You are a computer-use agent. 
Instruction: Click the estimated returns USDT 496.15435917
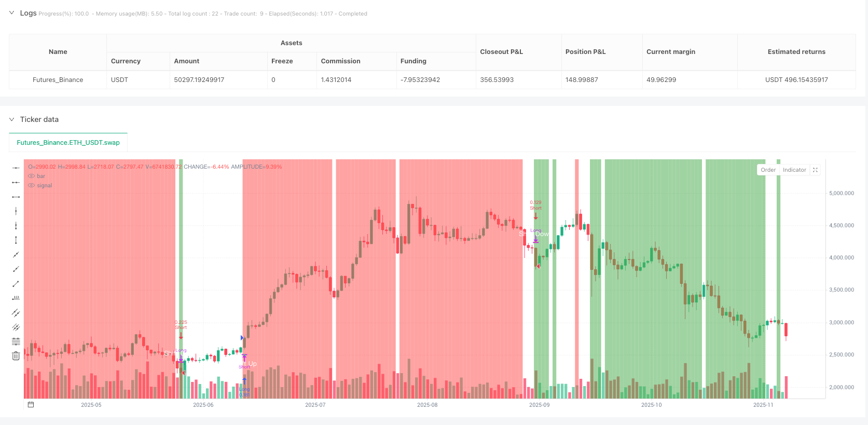[x=796, y=80]
